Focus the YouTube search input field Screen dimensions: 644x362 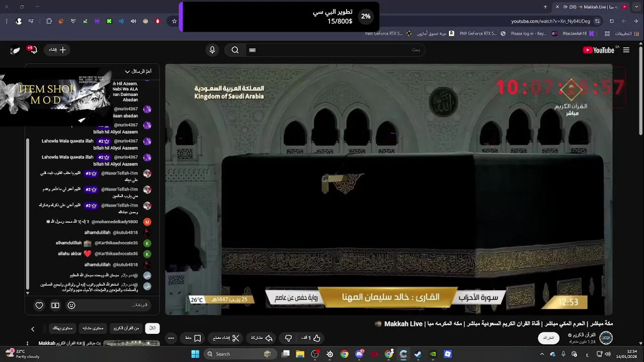click(x=335, y=50)
